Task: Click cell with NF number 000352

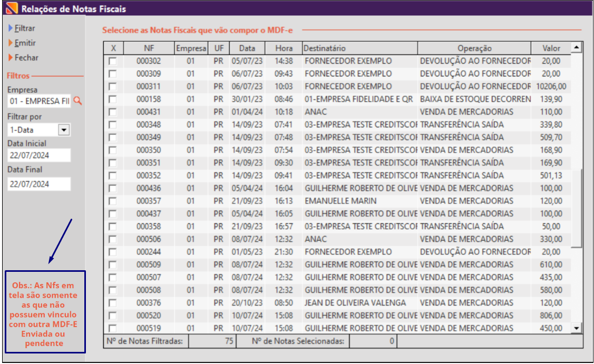Action: (149, 176)
